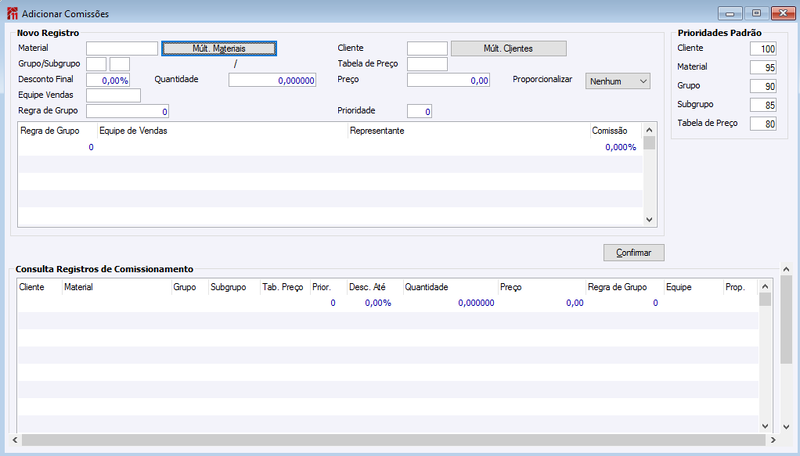Screen dimensions: 800x456
Task: Click Consulta grid inner scroll up arrow
Action: (765, 287)
